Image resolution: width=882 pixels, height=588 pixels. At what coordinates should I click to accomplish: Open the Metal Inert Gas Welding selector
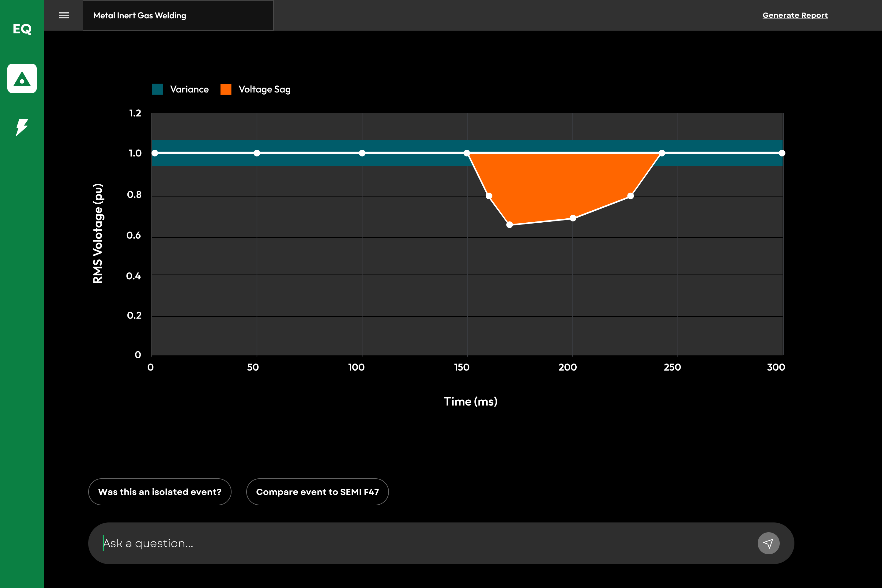pyautogui.click(x=178, y=15)
